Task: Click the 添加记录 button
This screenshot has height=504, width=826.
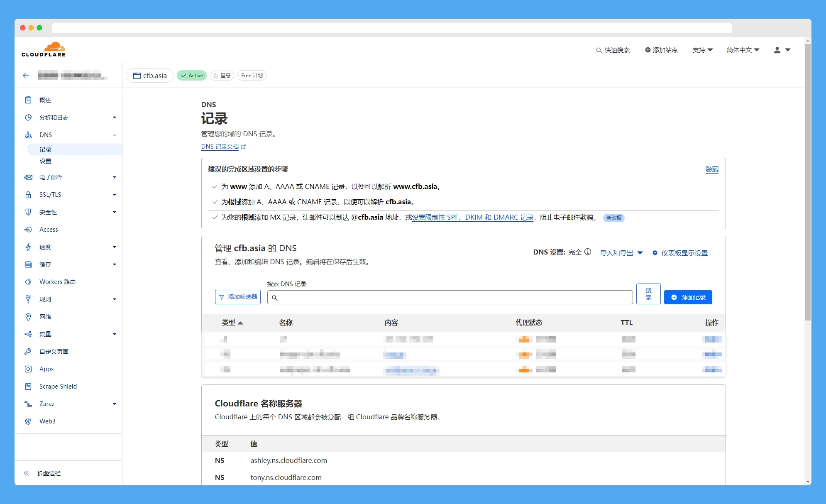Action: tap(688, 297)
